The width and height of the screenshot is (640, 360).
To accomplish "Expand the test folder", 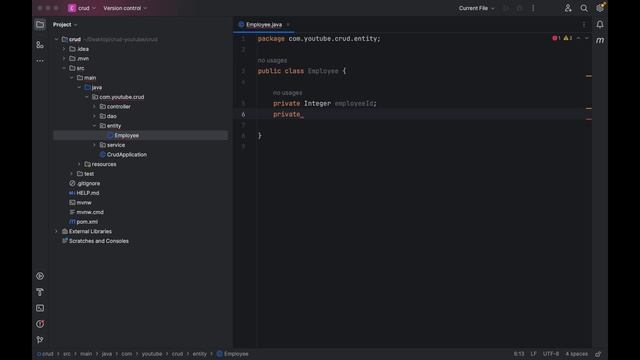I will tap(72, 173).
